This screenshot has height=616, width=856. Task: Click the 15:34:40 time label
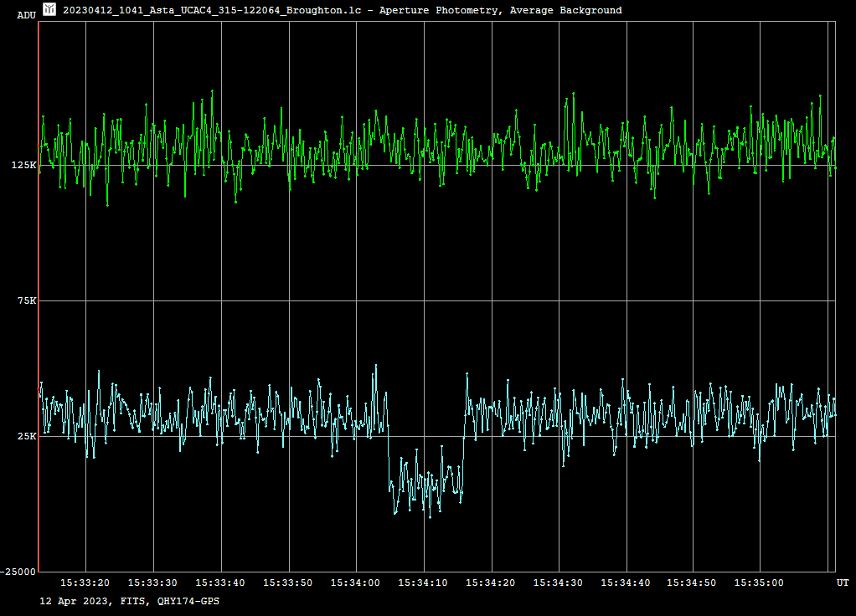pos(626,583)
